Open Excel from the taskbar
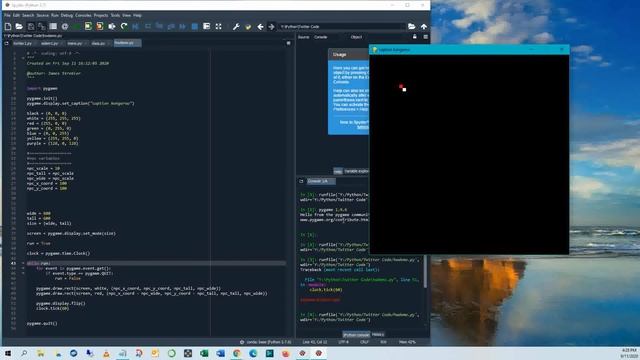 click(x=204, y=353)
